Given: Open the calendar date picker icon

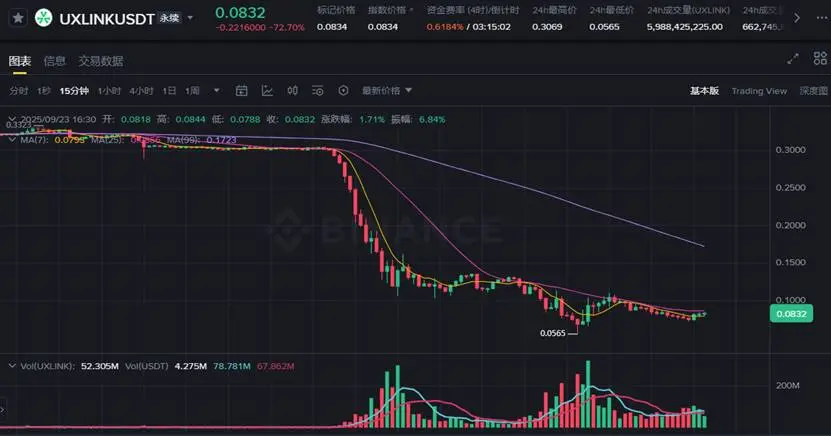Looking at the screenshot, I should tap(242, 91).
